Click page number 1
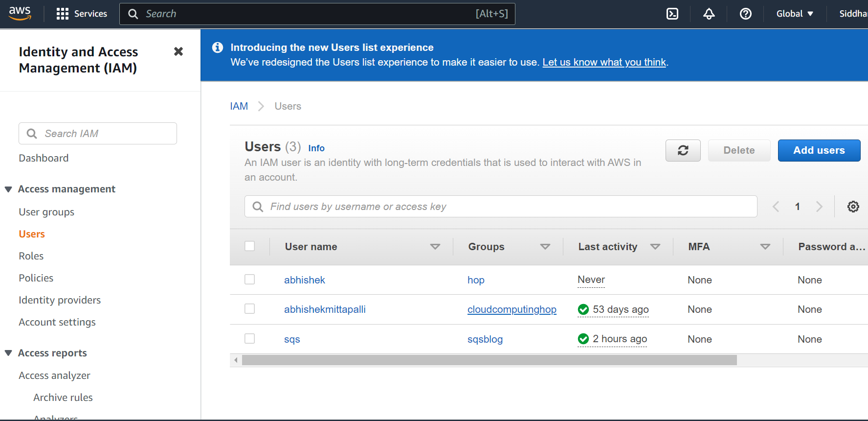The image size is (868, 421). (798, 207)
